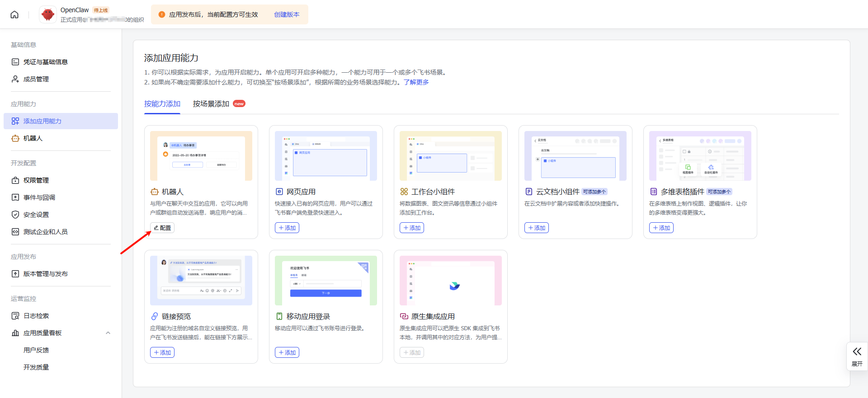Click 添加 button on 工作台小组件 card
868x398 pixels.
click(412, 228)
